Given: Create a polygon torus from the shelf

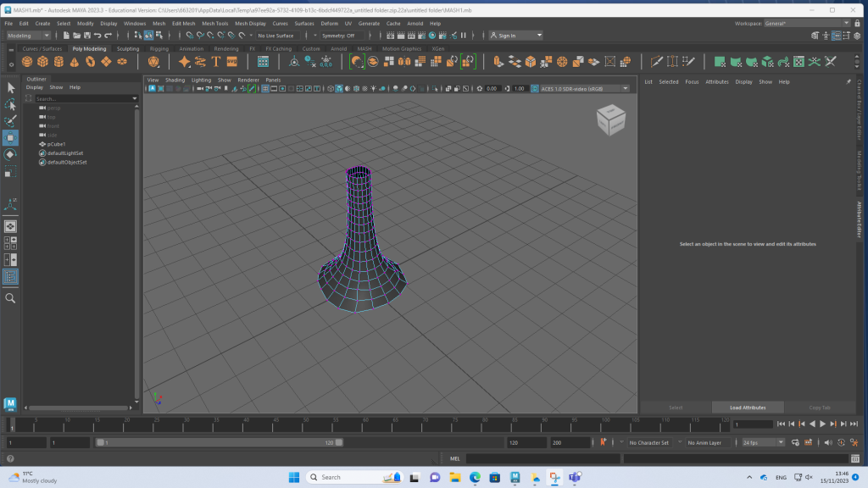Looking at the screenshot, I should click(x=90, y=62).
